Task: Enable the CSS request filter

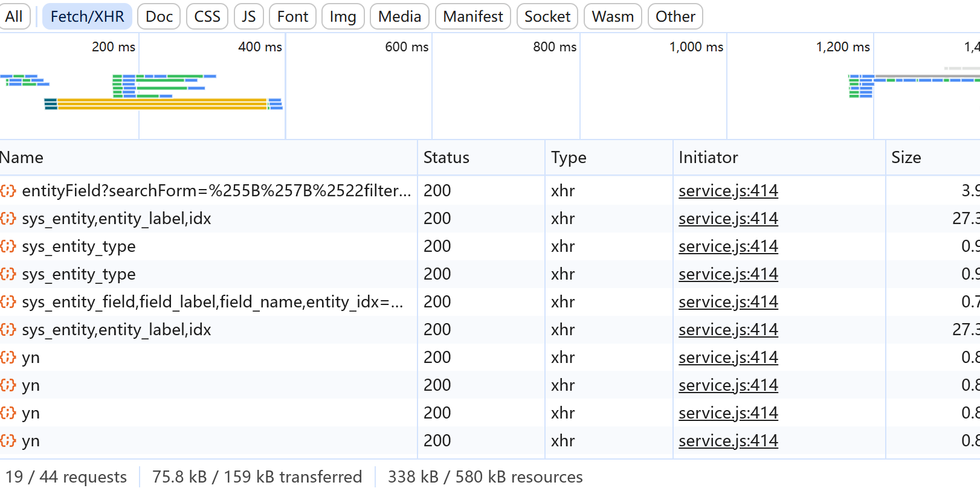Action: pyautogui.click(x=207, y=16)
